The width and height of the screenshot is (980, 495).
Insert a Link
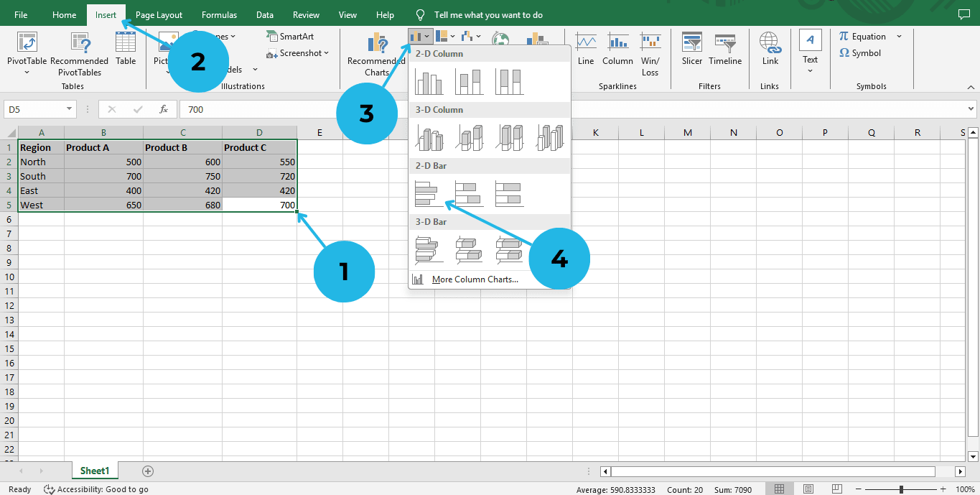pyautogui.click(x=770, y=49)
